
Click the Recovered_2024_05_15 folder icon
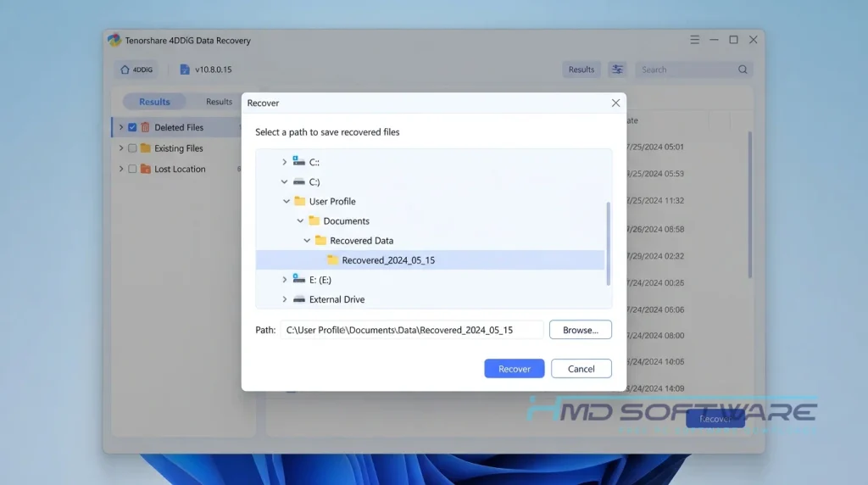(x=332, y=259)
